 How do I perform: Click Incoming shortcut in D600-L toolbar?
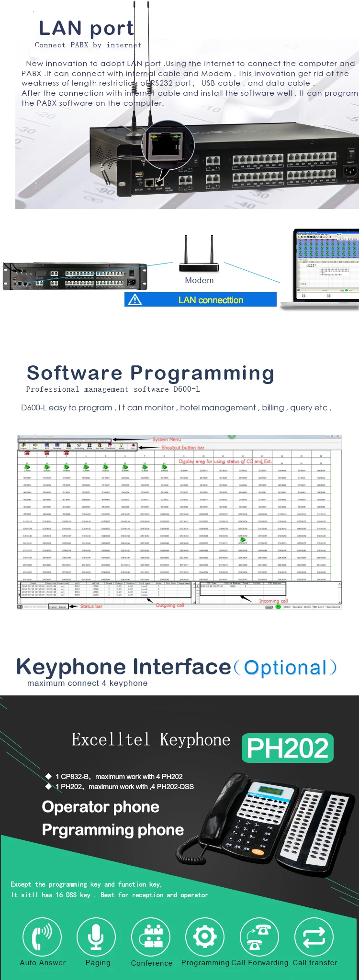(56, 446)
